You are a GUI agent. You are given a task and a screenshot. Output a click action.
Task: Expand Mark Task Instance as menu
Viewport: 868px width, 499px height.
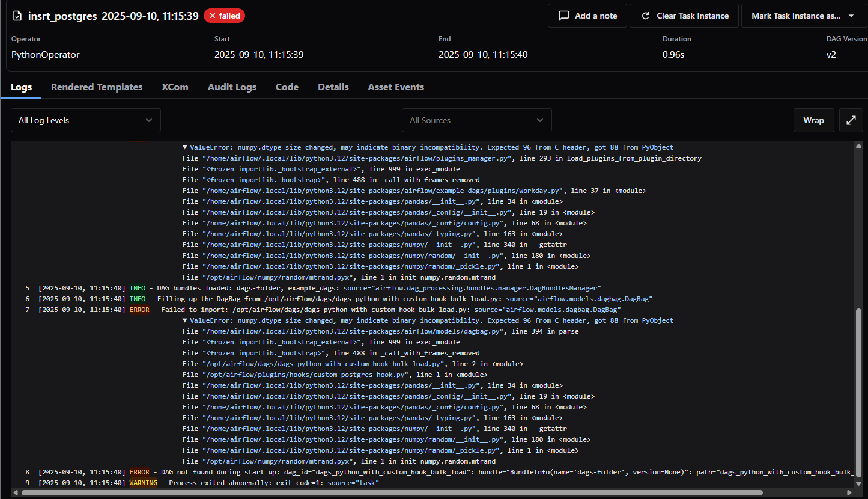pyautogui.click(x=804, y=16)
